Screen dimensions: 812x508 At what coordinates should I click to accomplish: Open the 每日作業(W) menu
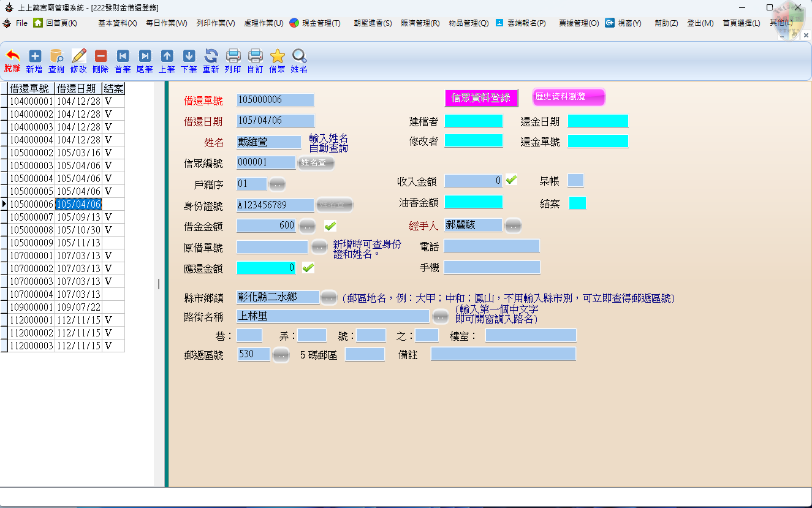(166, 23)
